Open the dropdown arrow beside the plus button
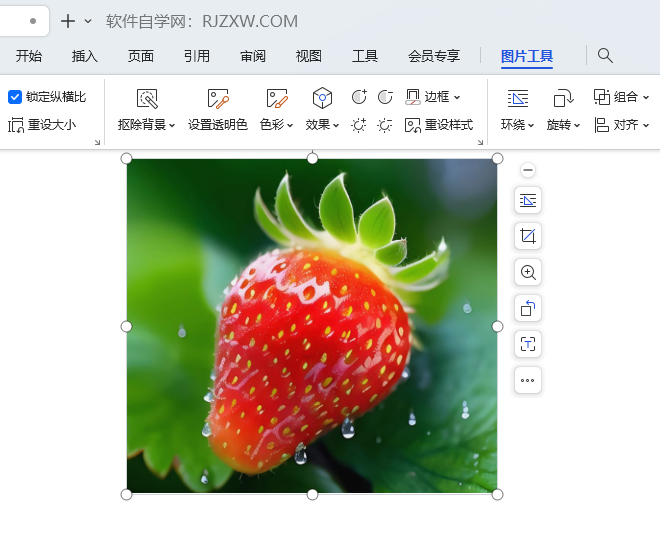The width and height of the screenshot is (660, 540). 88,21
